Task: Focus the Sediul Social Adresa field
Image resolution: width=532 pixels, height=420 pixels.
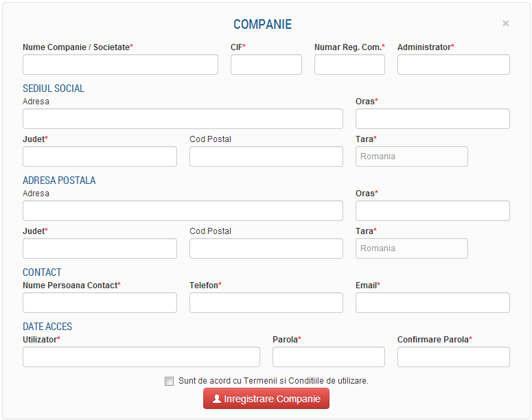Action: coord(183,119)
